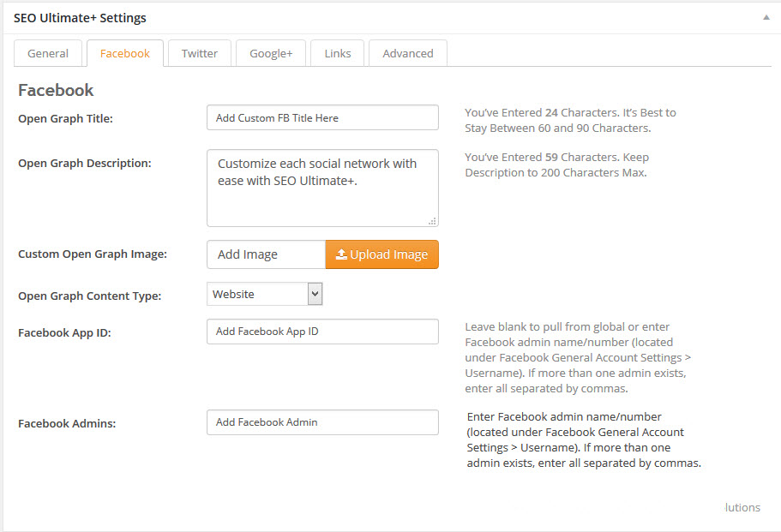Grab the description textarea resize handle
This screenshot has height=532, width=781.
click(432, 222)
